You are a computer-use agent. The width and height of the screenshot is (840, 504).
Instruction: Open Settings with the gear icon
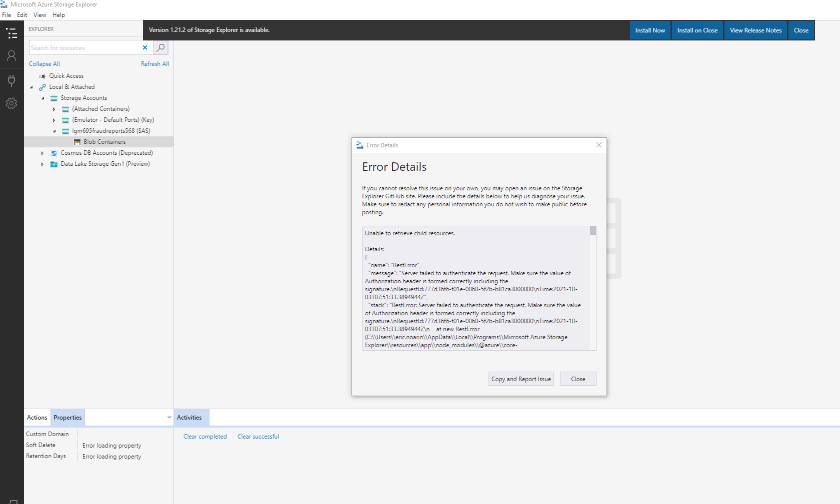click(11, 103)
